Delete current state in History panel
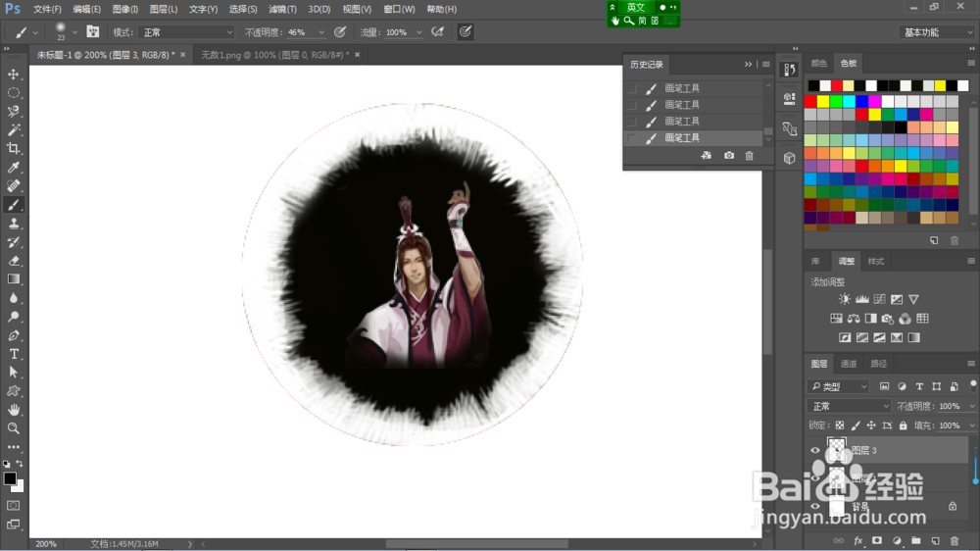The image size is (980, 551). [750, 156]
